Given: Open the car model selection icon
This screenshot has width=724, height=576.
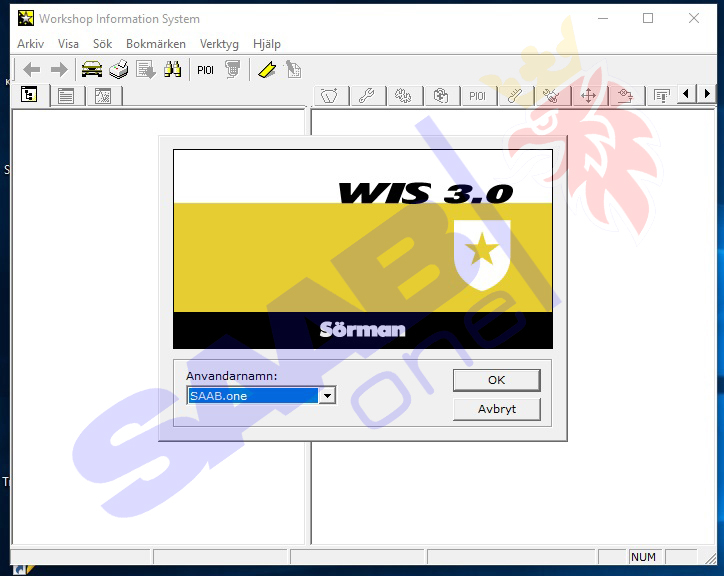Looking at the screenshot, I should (92, 69).
